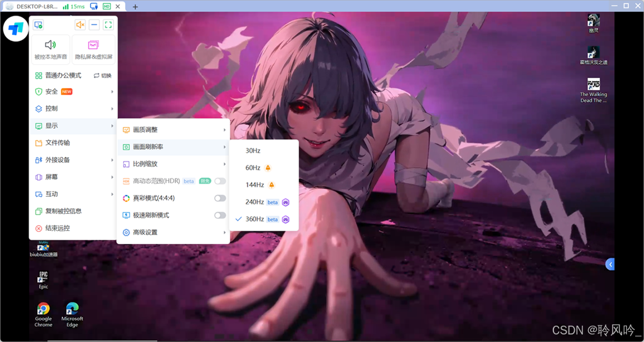The height and width of the screenshot is (342, 644).
Task: Click the orange muted speaker icon
Action: click(80, 25)
